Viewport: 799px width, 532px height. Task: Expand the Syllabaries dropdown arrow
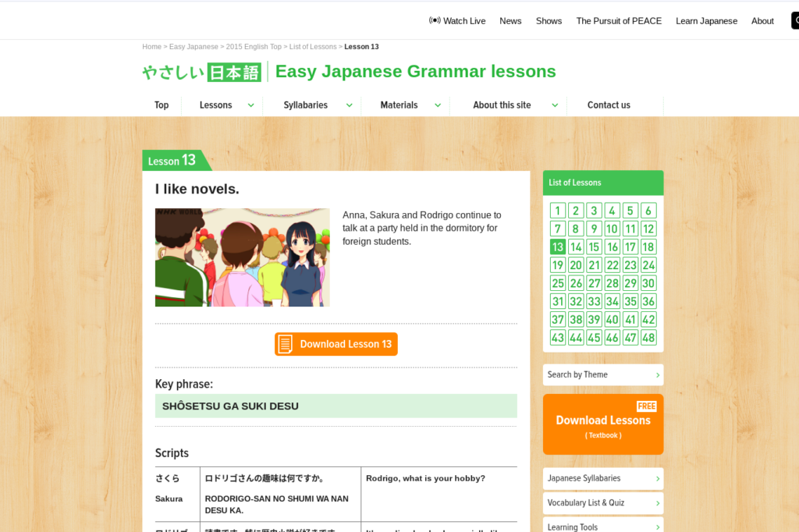point(349,105)
